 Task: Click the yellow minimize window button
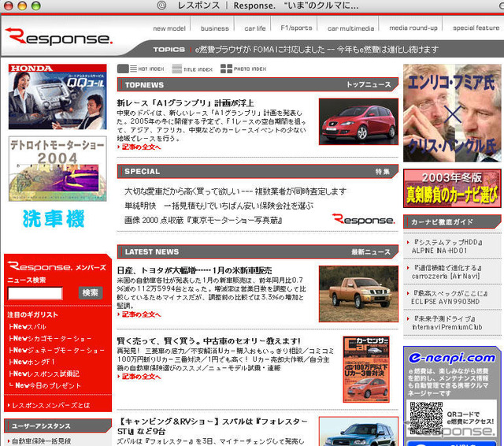[x=22, y=6]
